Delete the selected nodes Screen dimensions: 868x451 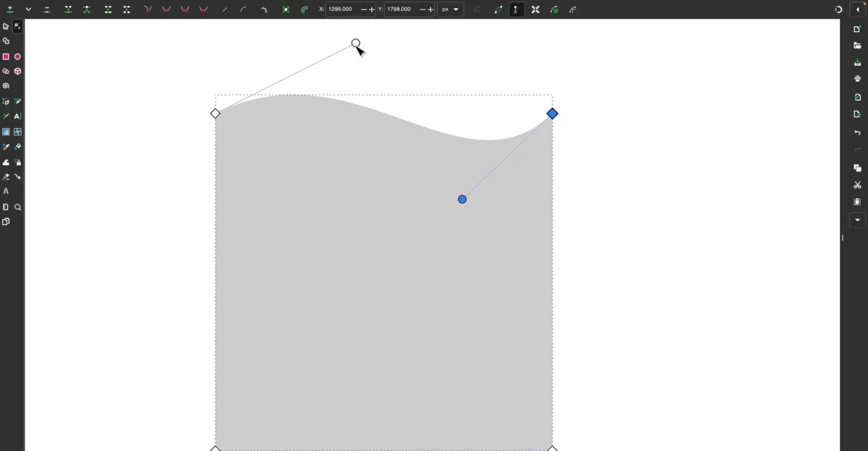[x=46, y=9]
